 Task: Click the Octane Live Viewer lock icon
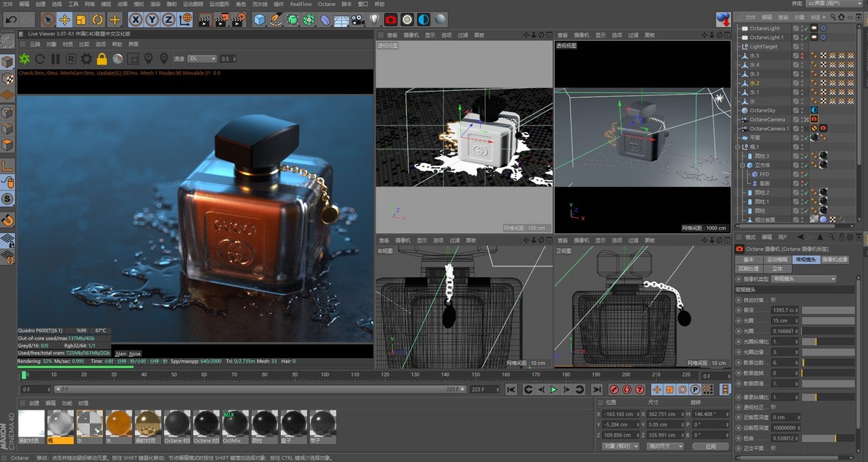pos(102,59)
